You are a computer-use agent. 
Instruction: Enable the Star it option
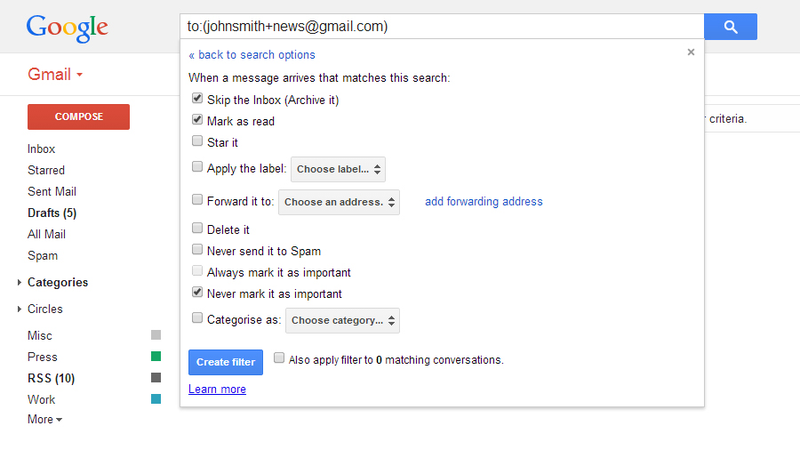(197, 141)
